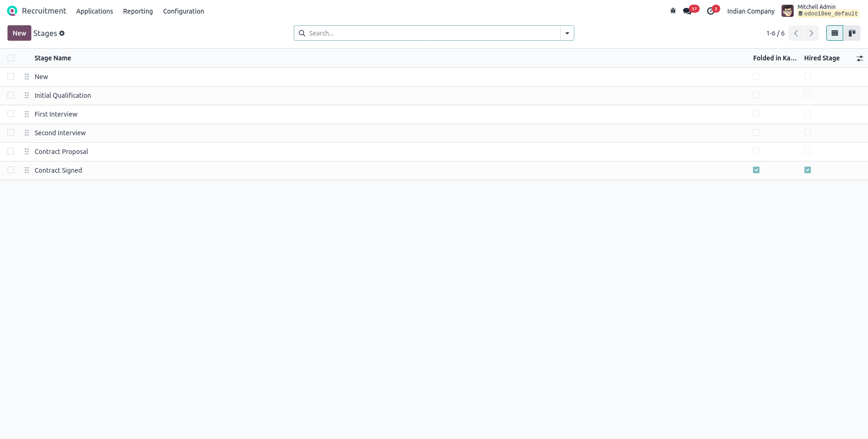Sort by Stage Name column header

click(x=53, y=58)
